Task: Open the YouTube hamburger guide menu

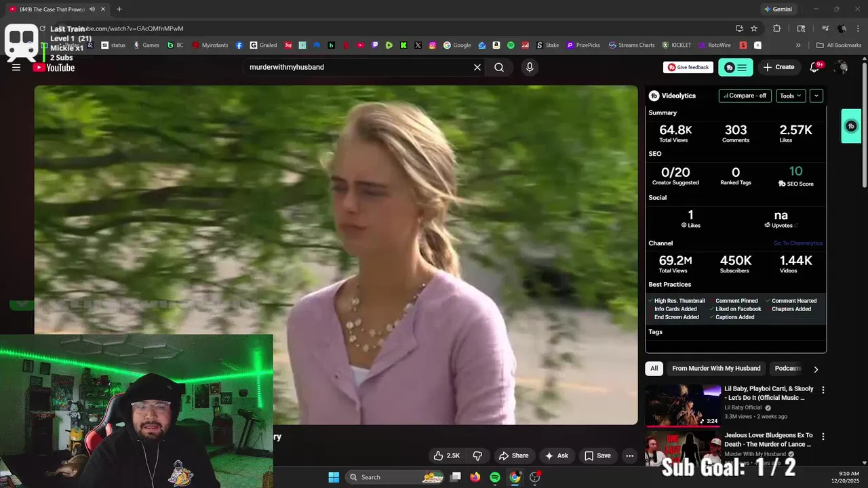Action: [16, 67]
